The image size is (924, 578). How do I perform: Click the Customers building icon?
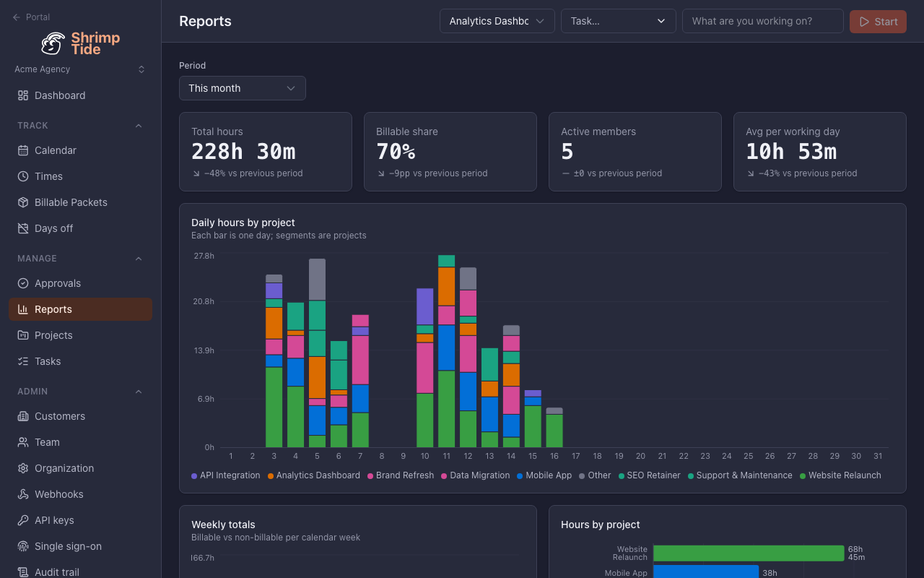pyautogui.click(x=23, y=416)
